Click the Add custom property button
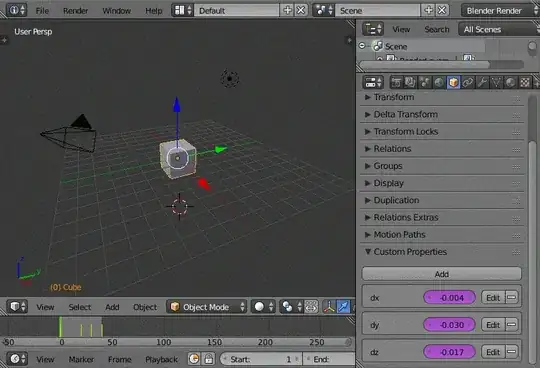Viewport: 540px width, 368px height. [442, 274]
